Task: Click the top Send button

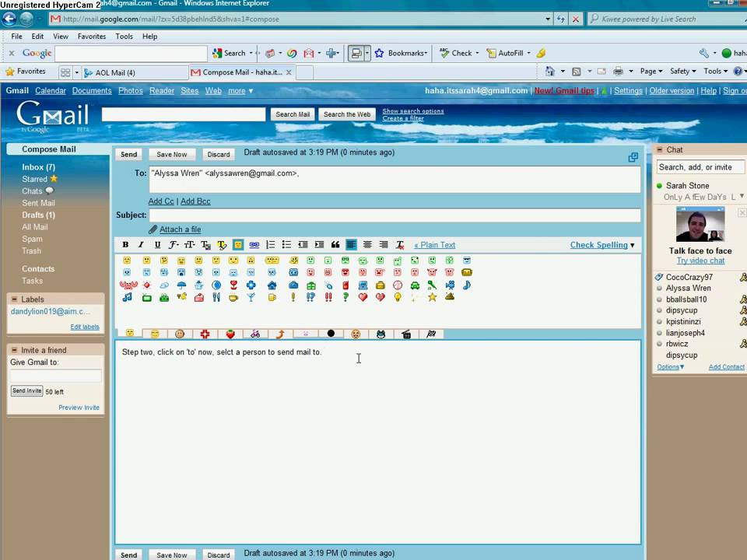Action: [128, 154]
